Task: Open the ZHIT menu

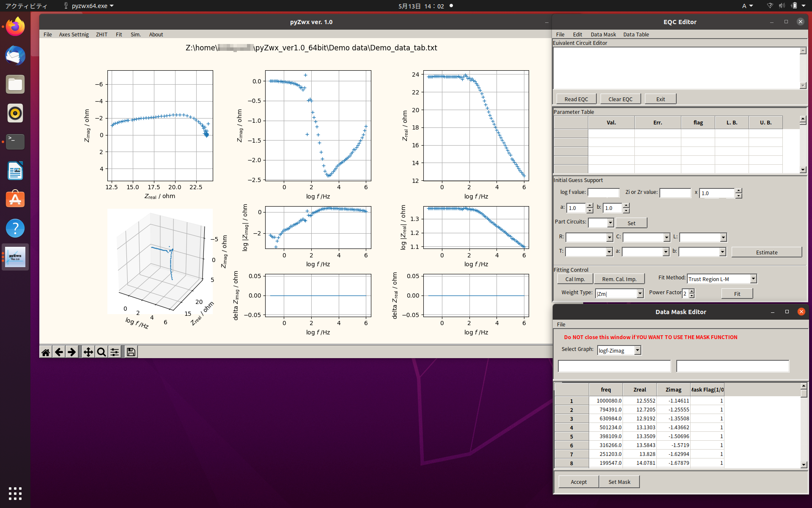Action: click(101, 35)
